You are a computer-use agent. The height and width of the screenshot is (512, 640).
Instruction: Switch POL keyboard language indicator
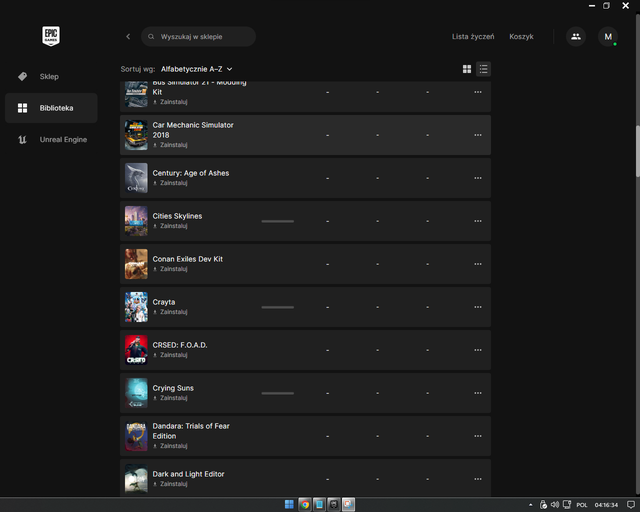pyautogui.click(x=582, y=505)
